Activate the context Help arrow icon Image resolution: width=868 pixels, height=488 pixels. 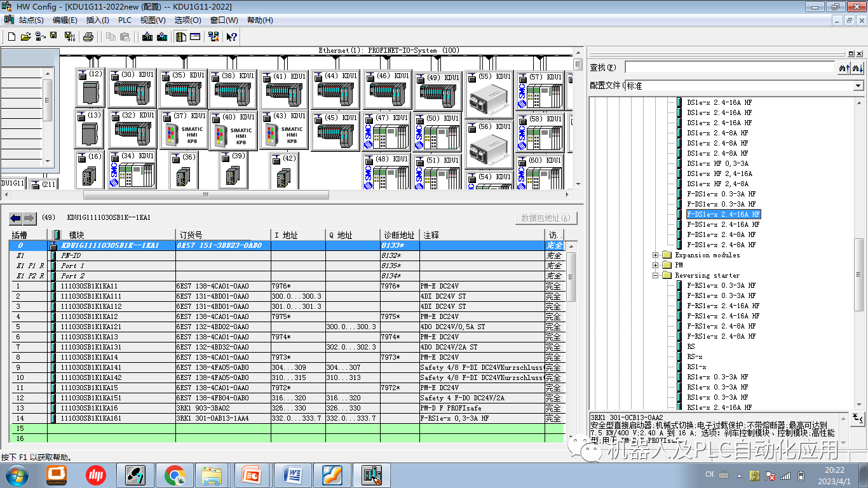click(231, 36)
